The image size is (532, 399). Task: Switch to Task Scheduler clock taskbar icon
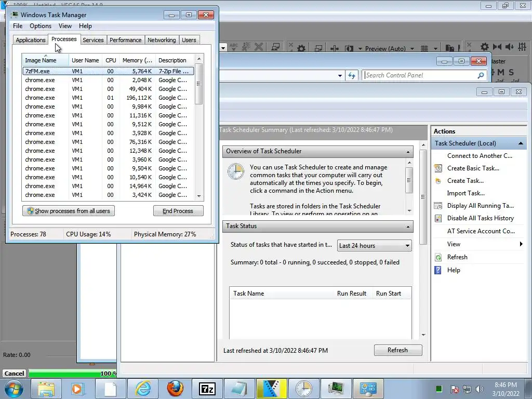click(x=303, y=389)
